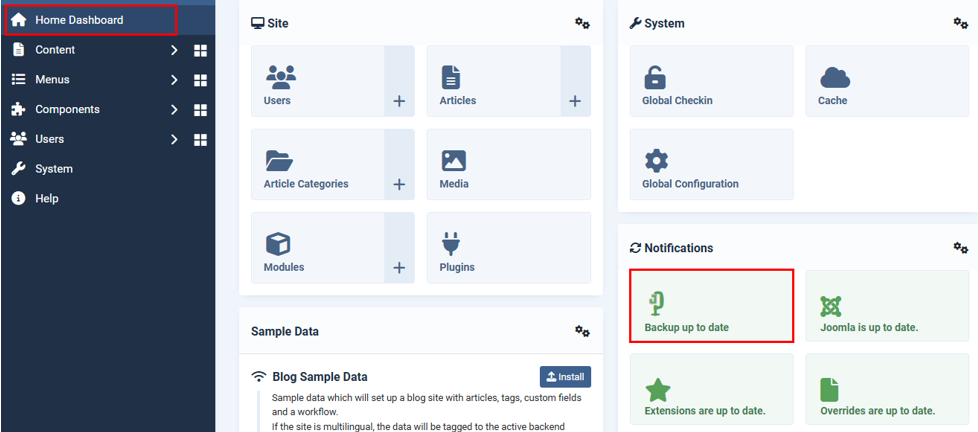
Task: Click the Blog Sample Data heading
Action: click(320, 377)
